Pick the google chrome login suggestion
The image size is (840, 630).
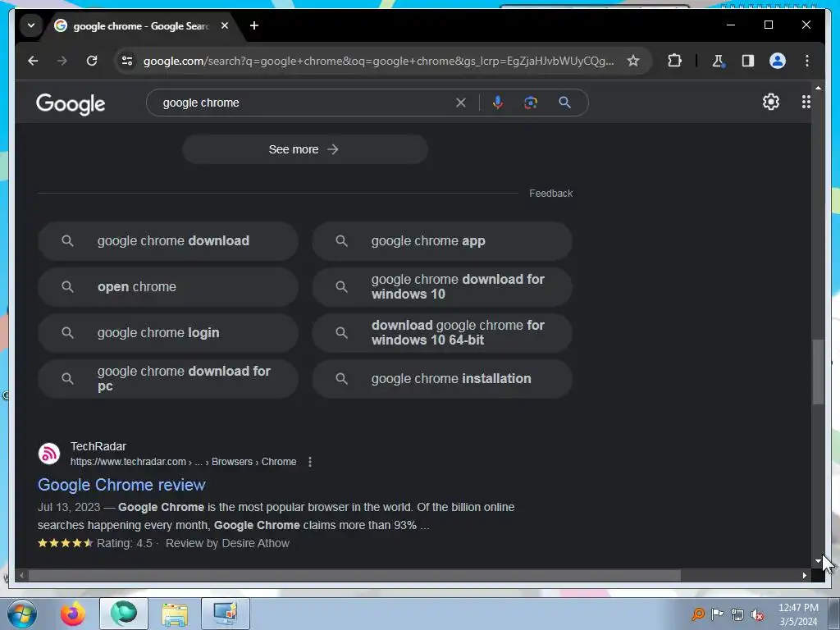pos(167,333)
